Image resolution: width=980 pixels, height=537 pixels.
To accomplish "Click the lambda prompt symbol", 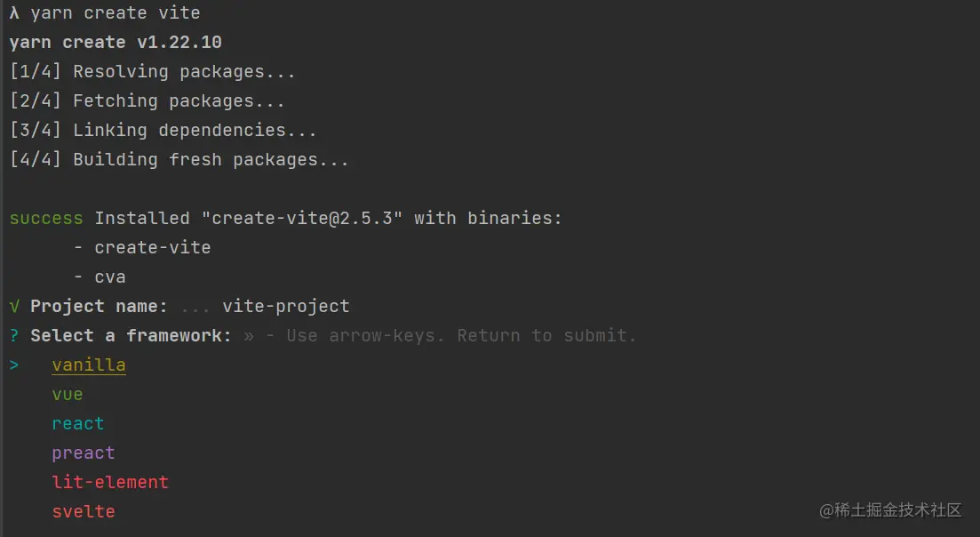I will coord(14,13).
